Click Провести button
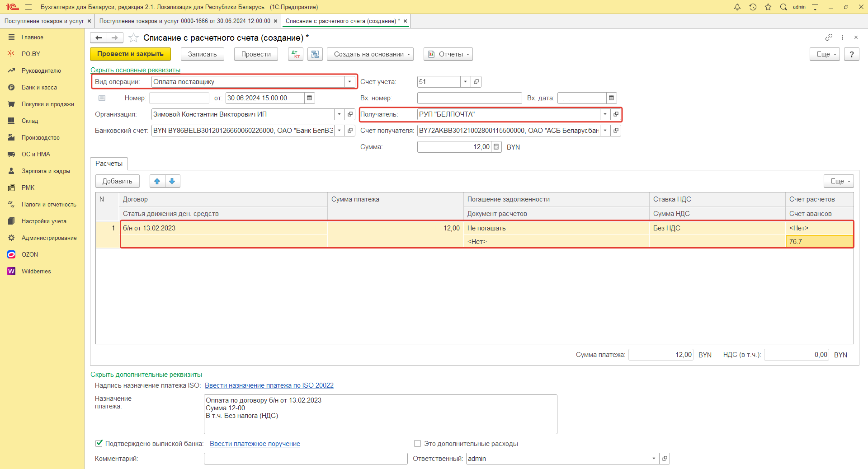The height and width of the screenshot is (469, 868). pos(256,54)
